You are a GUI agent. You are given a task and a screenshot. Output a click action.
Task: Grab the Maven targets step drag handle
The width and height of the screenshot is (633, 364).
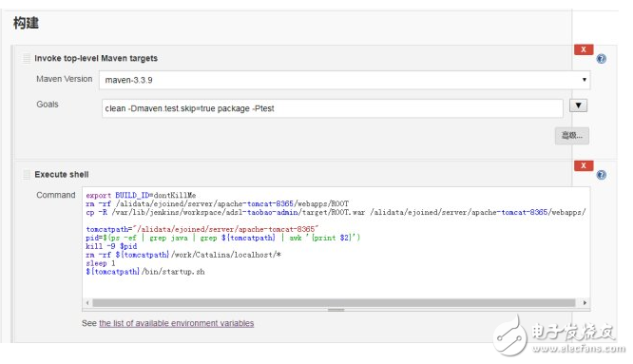click(27, 59)
